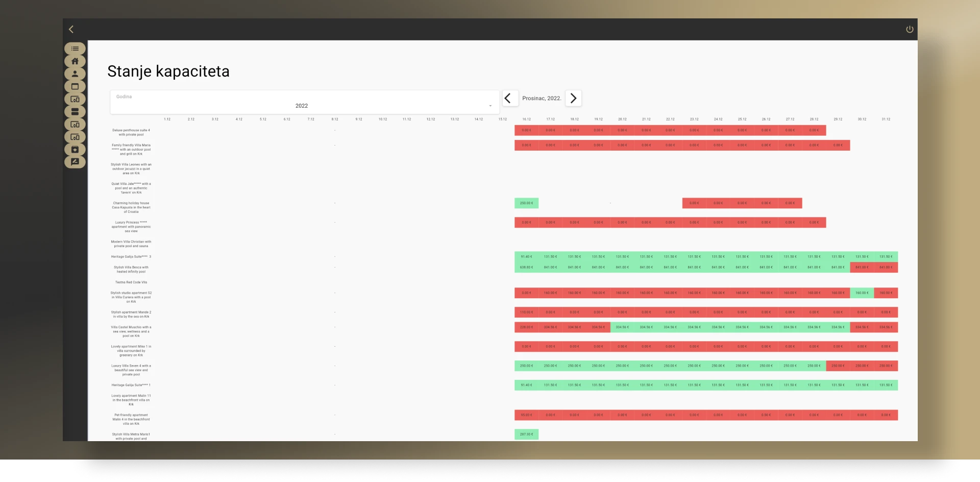Open the stacked-bars sidebar icon
Screen dimensions: 980x482
75,112
